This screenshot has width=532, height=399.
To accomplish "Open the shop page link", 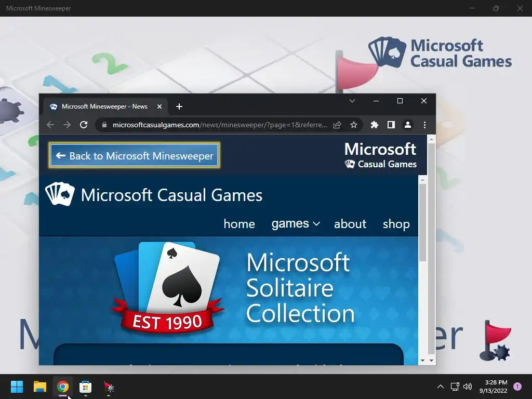I will pos(396,224).
